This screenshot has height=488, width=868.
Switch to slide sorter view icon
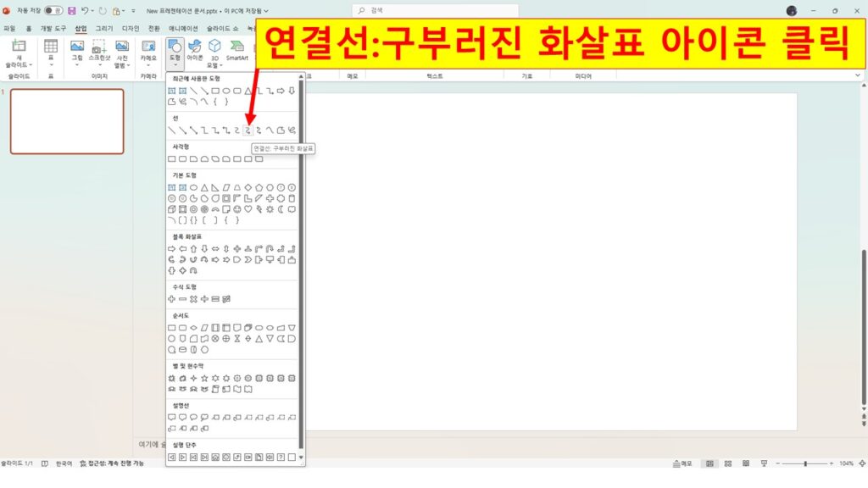click(x=728, y=463)
